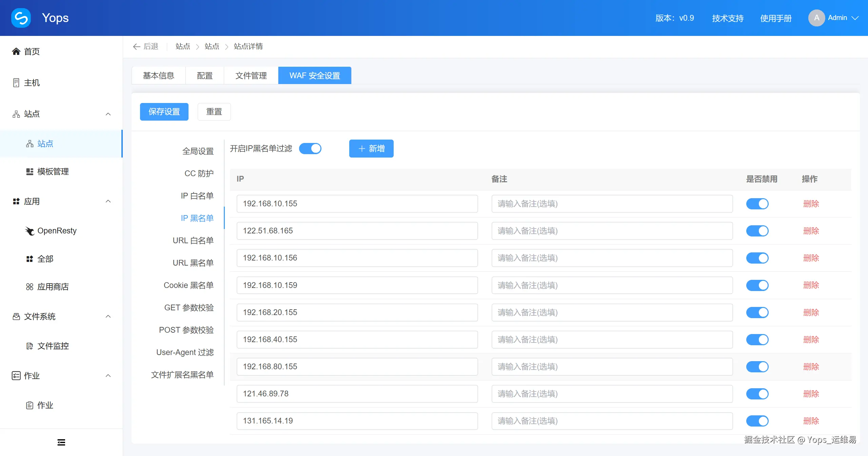Click the 文件监控 file monitor icon
The image size is (868, 456).
click(x=30, y=346)
